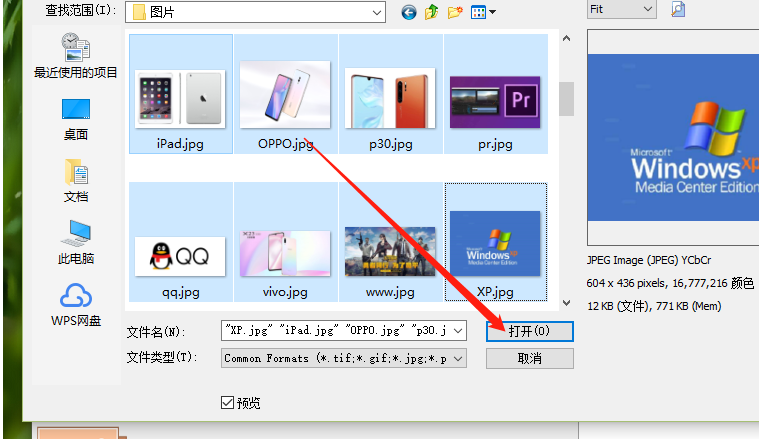Go to 桌面 in sidebar
The height and width of the screenshot is (445, 764).
76,120
